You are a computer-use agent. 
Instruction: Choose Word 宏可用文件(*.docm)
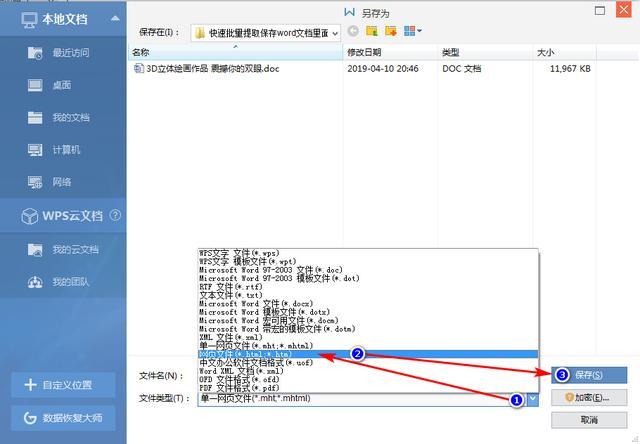coord(368,320)
